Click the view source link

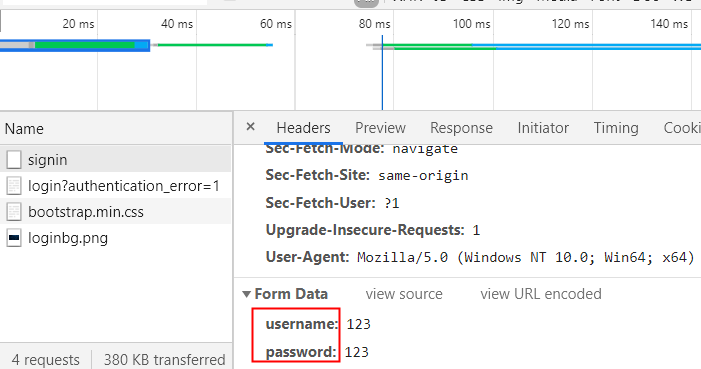point(404,294)
